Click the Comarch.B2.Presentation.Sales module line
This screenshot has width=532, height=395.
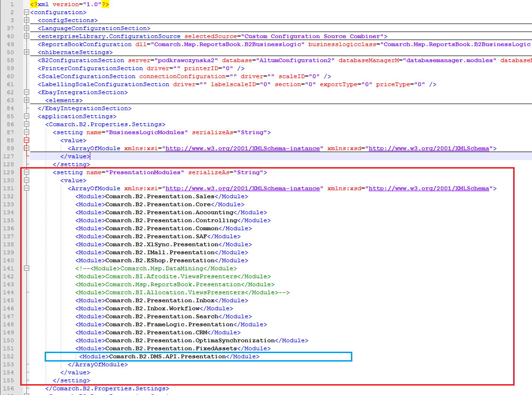[x=161, y=196]
